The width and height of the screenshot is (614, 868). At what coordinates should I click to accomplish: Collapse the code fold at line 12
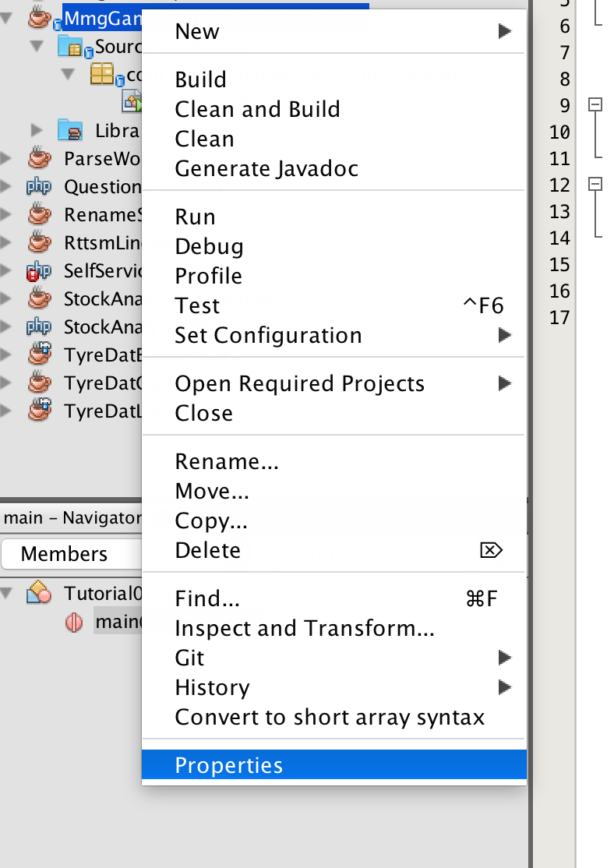coord(595,185)
